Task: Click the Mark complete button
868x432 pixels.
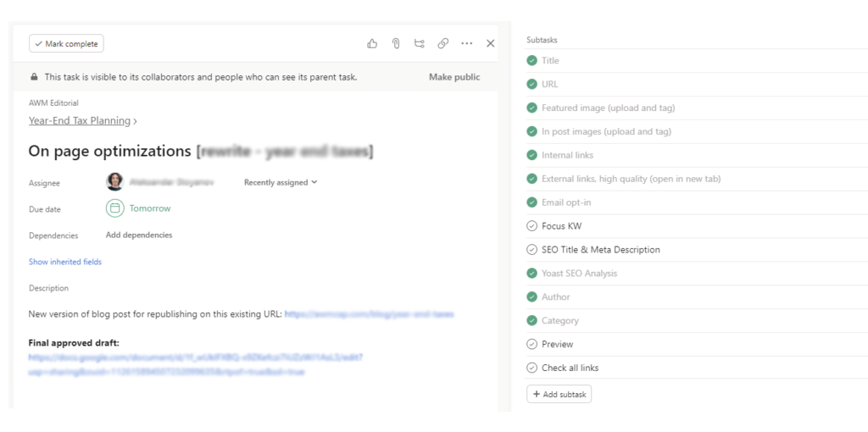Action: (66, 43)
